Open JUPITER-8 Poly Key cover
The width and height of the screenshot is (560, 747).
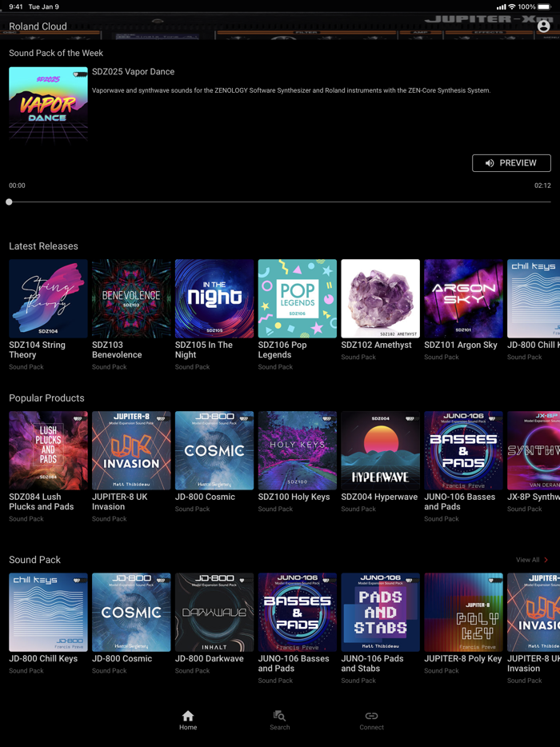pos(464,612)
